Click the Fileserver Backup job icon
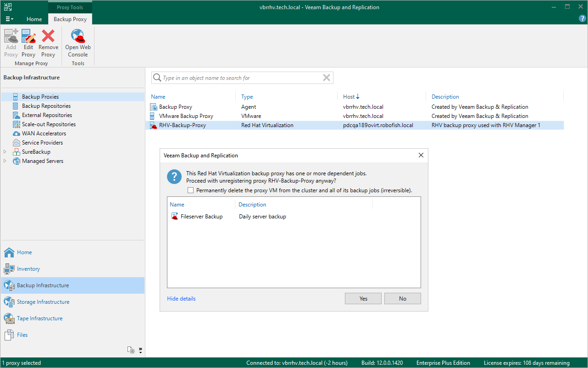This screenshot has height=368, width=588. coord(175,217)
